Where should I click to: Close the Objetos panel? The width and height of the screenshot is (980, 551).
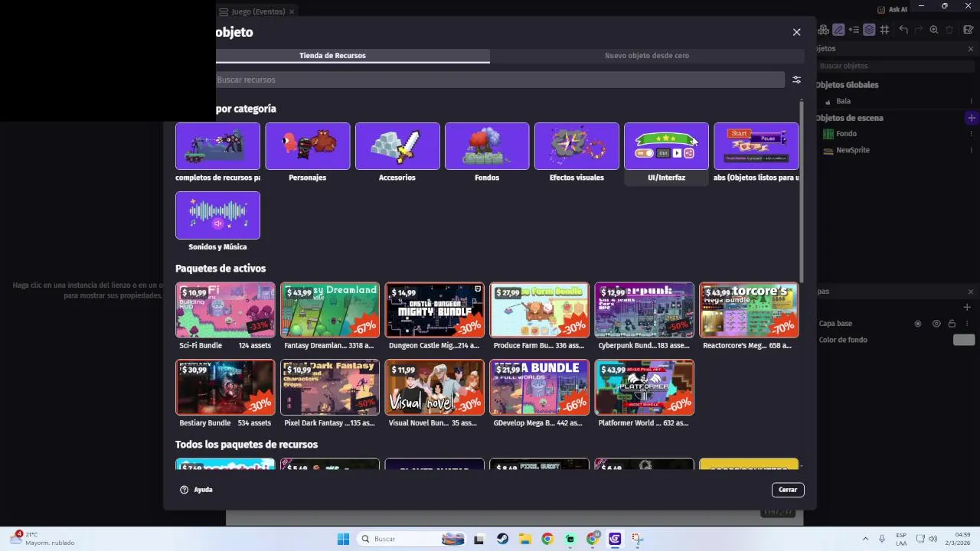pyautogui.click(x=971, y=49)
